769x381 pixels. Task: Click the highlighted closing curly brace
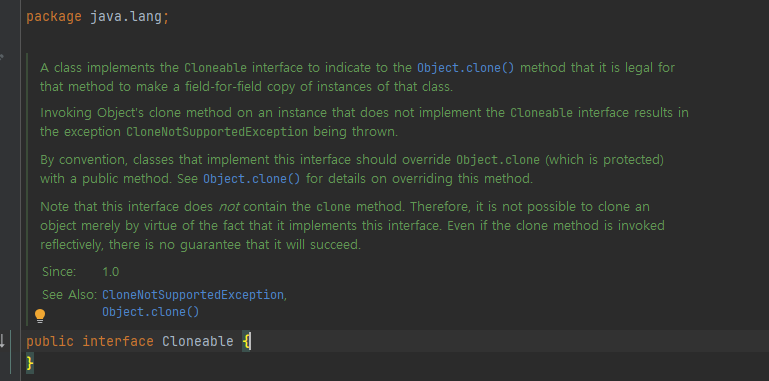(x=30, y=363)
